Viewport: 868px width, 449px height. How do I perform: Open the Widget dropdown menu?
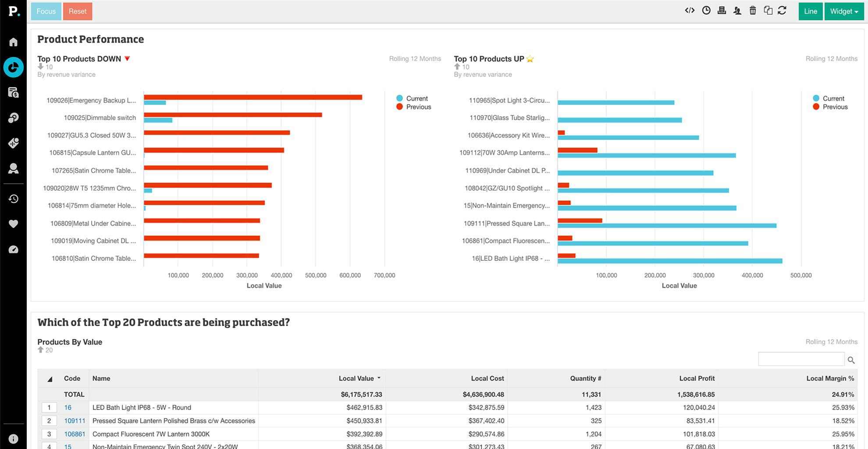[x=844, y=11]
